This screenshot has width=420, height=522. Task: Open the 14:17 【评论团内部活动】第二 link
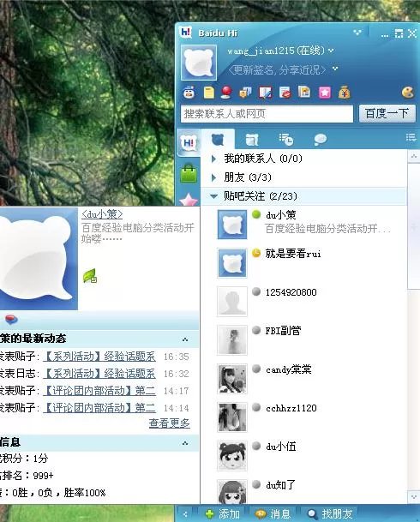99,391
